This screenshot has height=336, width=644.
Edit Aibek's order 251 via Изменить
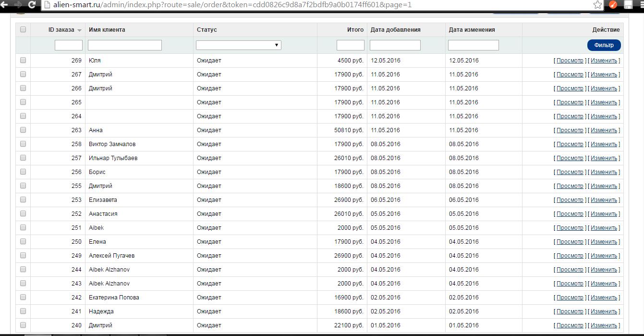point(604,228)
